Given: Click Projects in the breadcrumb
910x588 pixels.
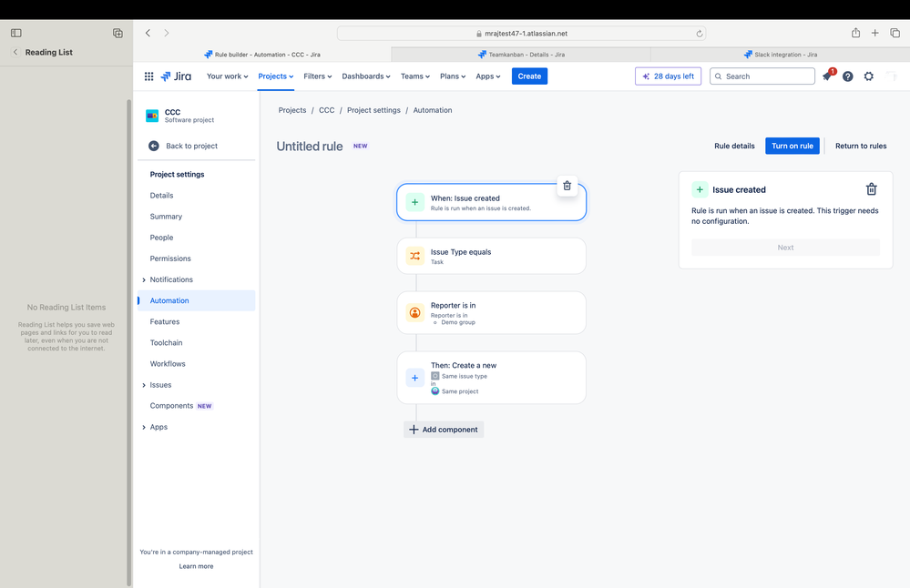Looking at the screenshot, I should click(x=291, y=110).
